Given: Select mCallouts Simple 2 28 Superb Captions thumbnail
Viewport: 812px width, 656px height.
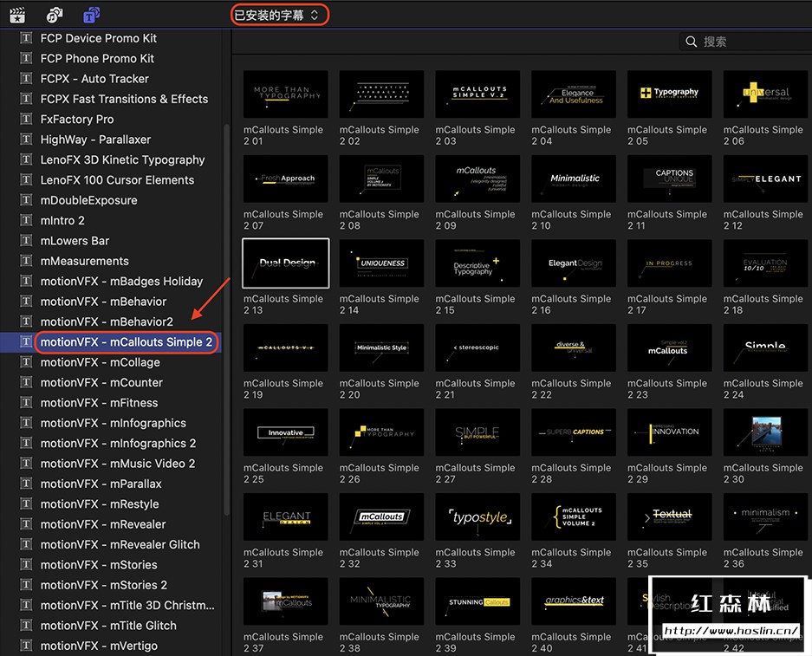Looking at the screenshot, I should [x=574, y=432].
